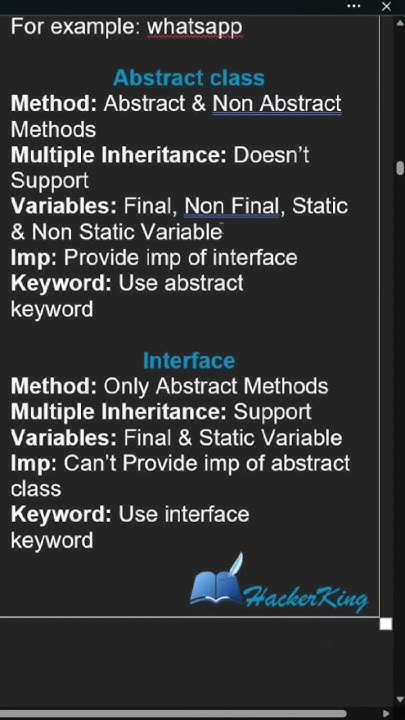This screenshot has width=405, height=720.
Task: Open the three-dots more options menu
Action: pos(354,6)
